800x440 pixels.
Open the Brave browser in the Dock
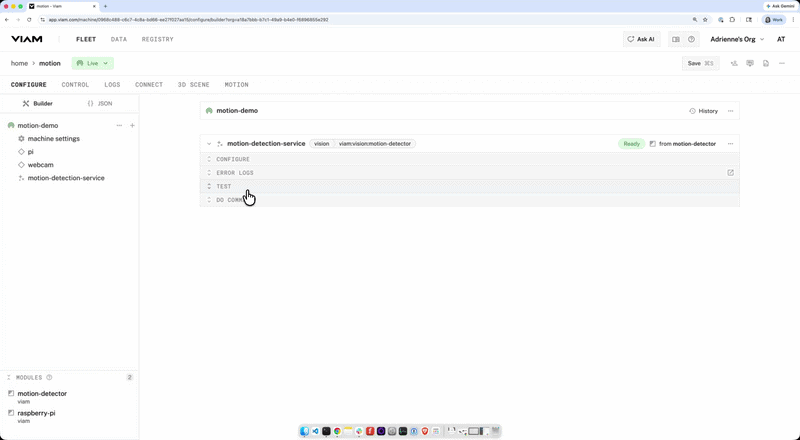coord(424,431)
